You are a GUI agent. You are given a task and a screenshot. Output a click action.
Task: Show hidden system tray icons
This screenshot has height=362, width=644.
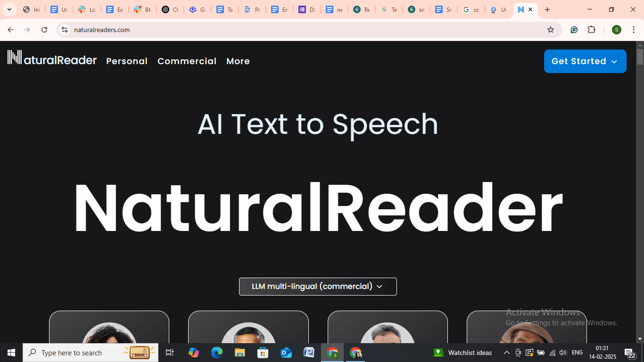[x=507, y=353]
